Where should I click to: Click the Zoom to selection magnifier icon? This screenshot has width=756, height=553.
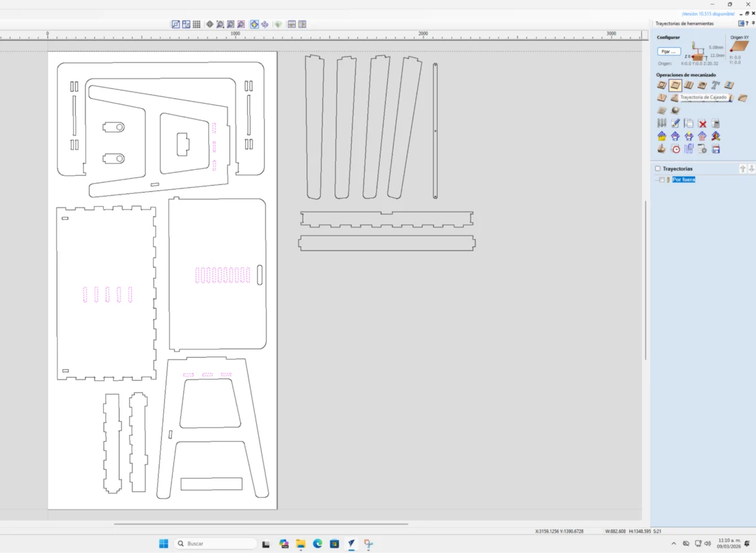241,24
